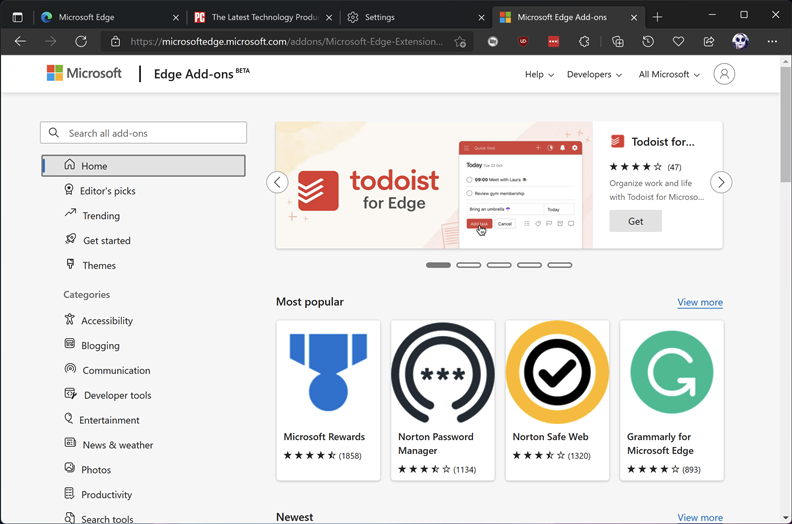Select the News & weather category

pyautogui.click(x=109, y=444)
